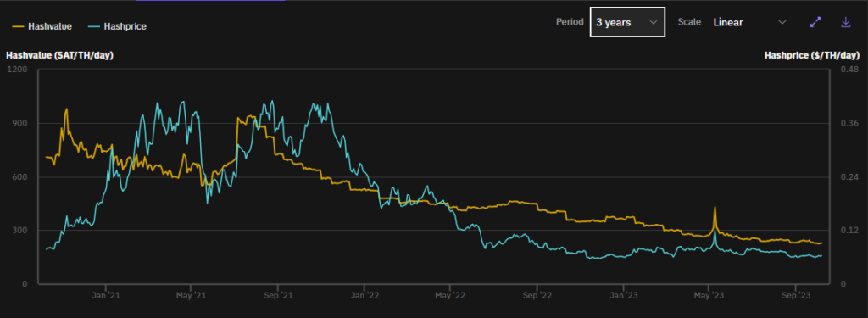868x318 pixels.
Task: Click the Period label text
Action: pyautogui.click(x=570, y=22)
